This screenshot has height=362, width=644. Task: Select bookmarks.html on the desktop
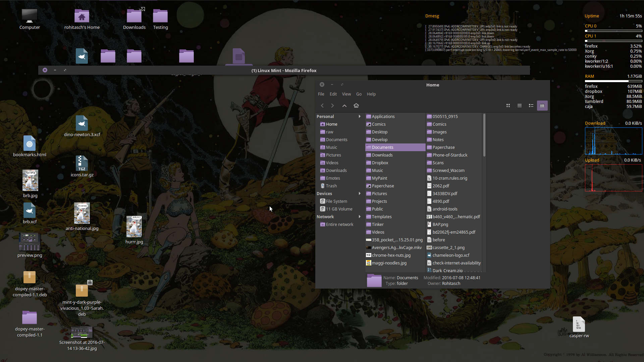point(30,146)
